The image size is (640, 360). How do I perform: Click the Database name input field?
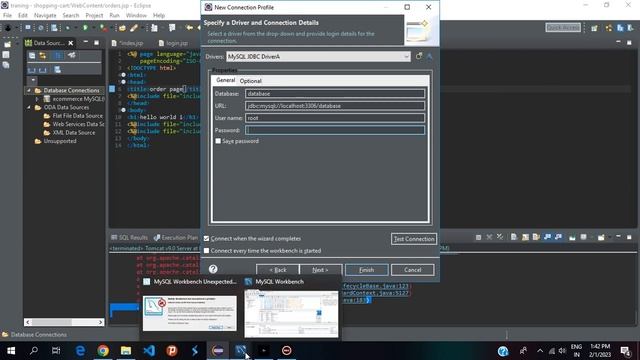click(x=335, y=93)
